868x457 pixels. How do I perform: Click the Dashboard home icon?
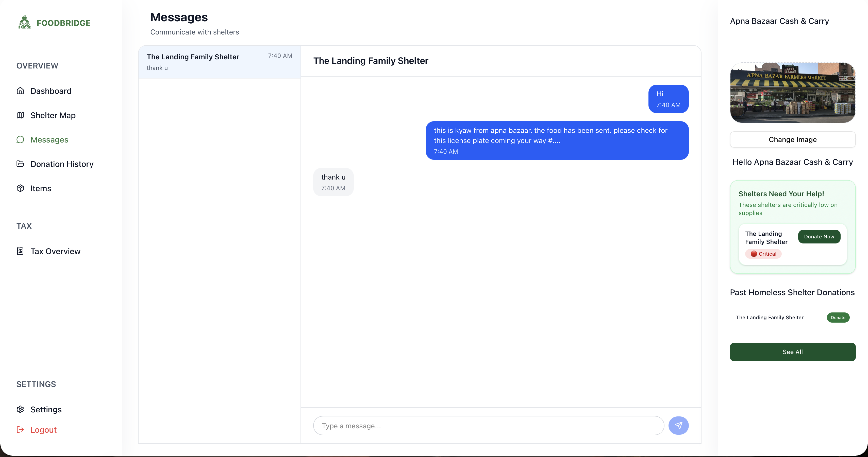pyautogui.click(x=20, y=91)
